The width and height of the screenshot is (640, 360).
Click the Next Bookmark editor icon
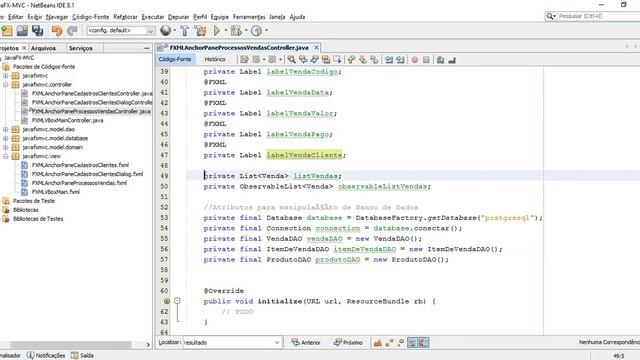(x=363, y=60)
